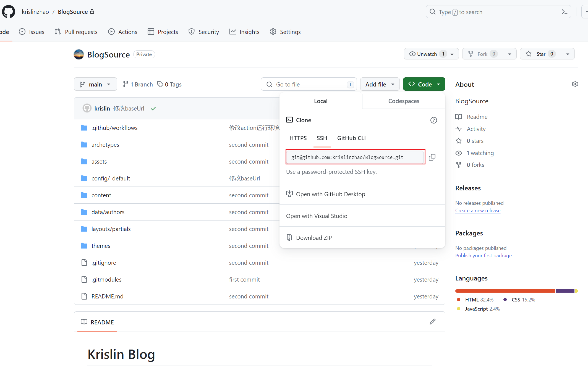This screenshot has height=370, width=588.
Task: Open the Add file dropdown
Action: [380, 84]
